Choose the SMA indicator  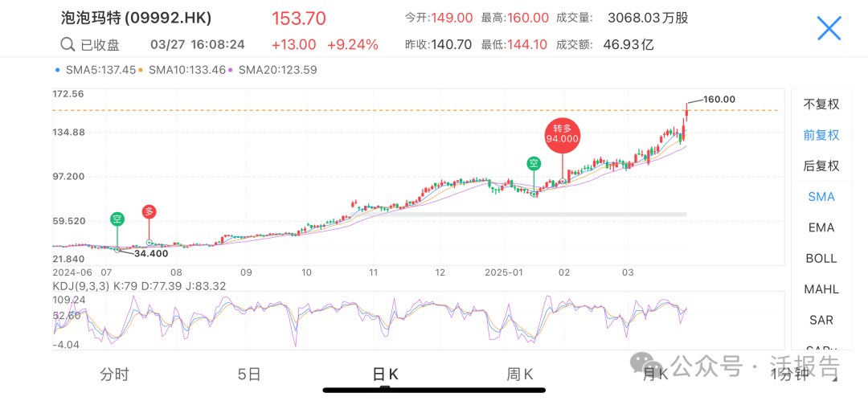click(x=821, y=197)
